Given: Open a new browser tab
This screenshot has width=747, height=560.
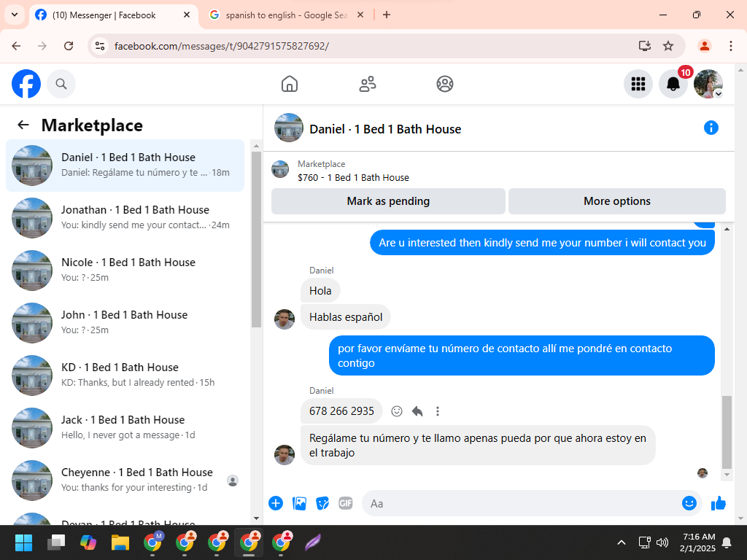Looking at the screenshot, I should point(387,15).
